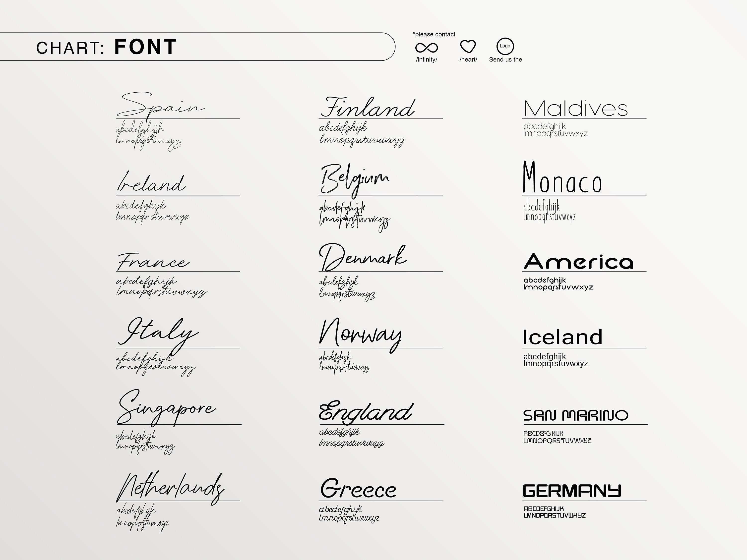Screen dimensions: 747x560
Task: Choose the GERMANY block font
Action: click(572, 491)
